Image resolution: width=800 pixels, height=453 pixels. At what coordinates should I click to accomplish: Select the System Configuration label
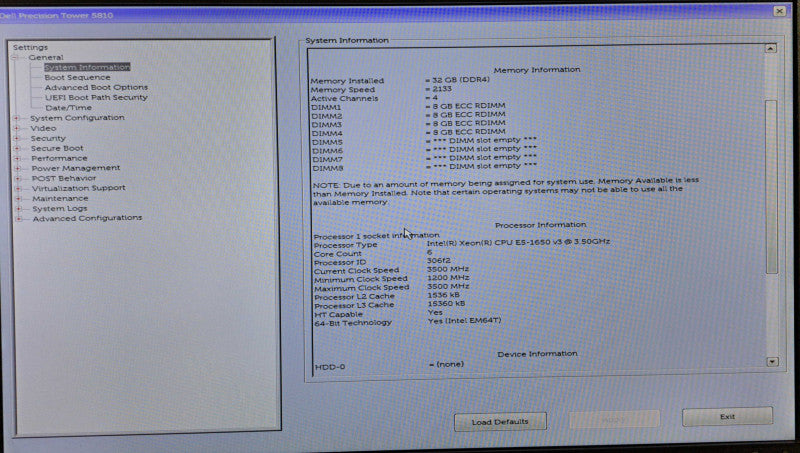[77, 117]
